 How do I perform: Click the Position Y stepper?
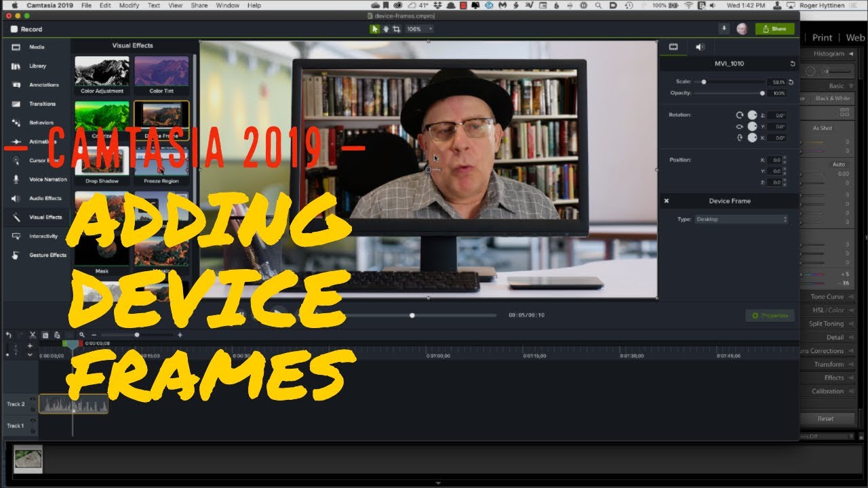(x=785, y=171)
